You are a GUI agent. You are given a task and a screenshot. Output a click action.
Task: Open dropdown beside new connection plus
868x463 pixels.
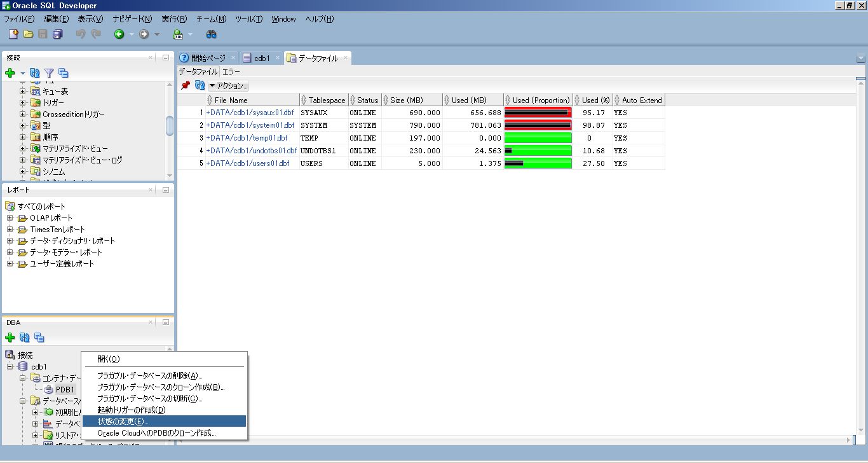click(x=22, y=73)
